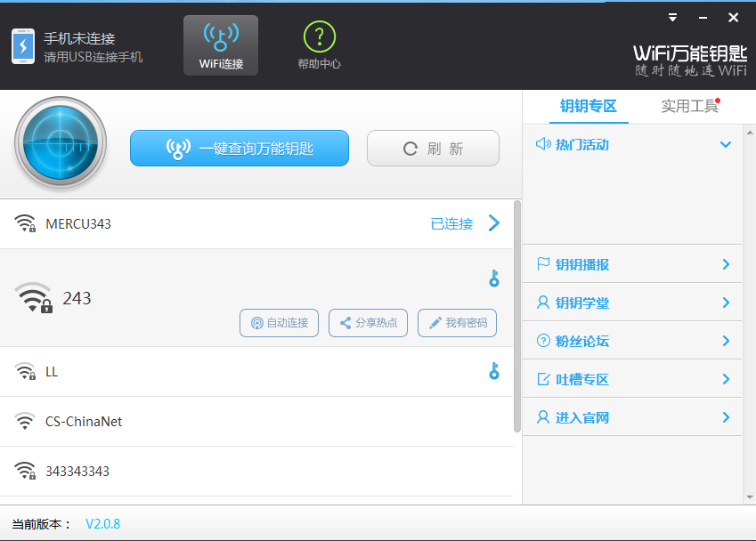The image size is (756, 541).
Task: Click right panel scrollbar down arrow
Action: click(750, 497)
